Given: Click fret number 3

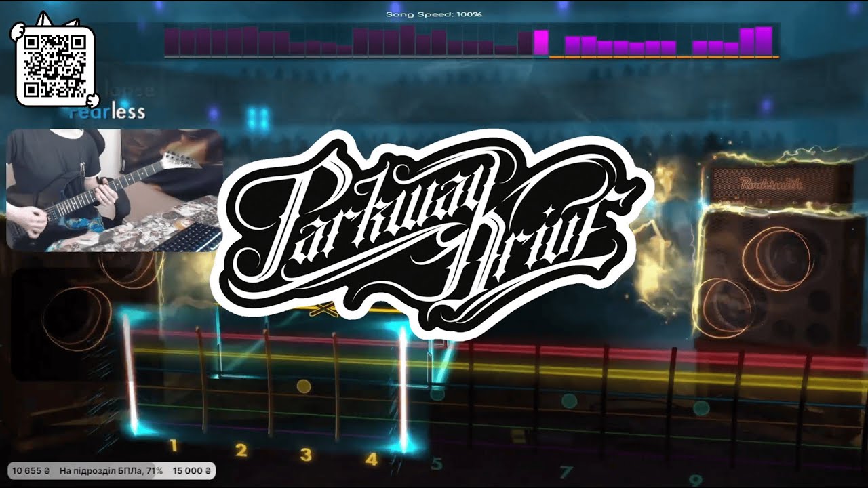Looking at the screenshot, I should pyautogui.click(x=306, y=454).
